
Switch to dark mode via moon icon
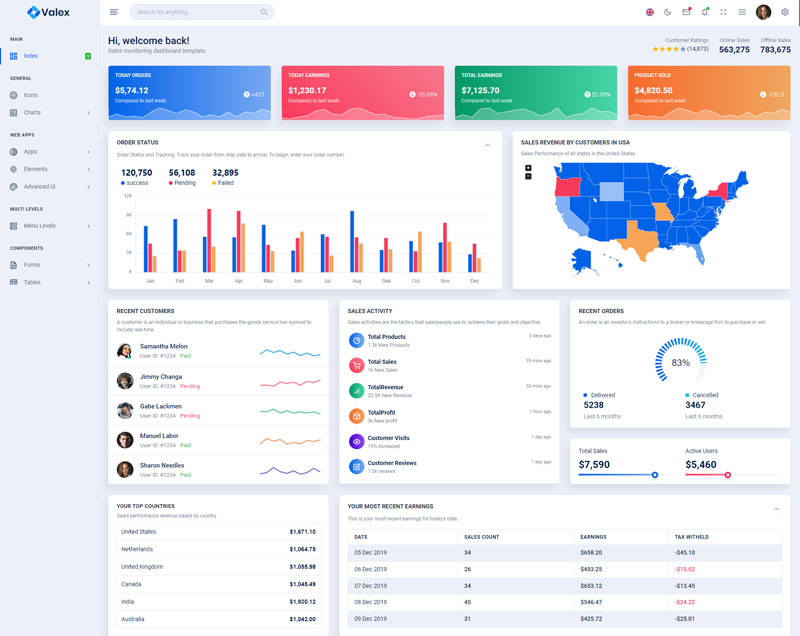pos(667,12)
